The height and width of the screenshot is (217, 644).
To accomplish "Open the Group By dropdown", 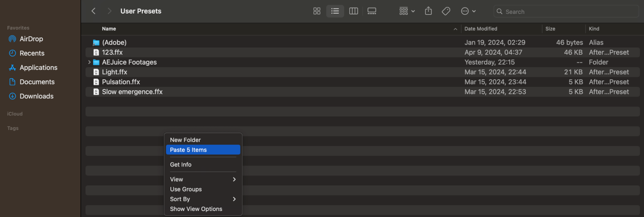I will coord(407,11).
